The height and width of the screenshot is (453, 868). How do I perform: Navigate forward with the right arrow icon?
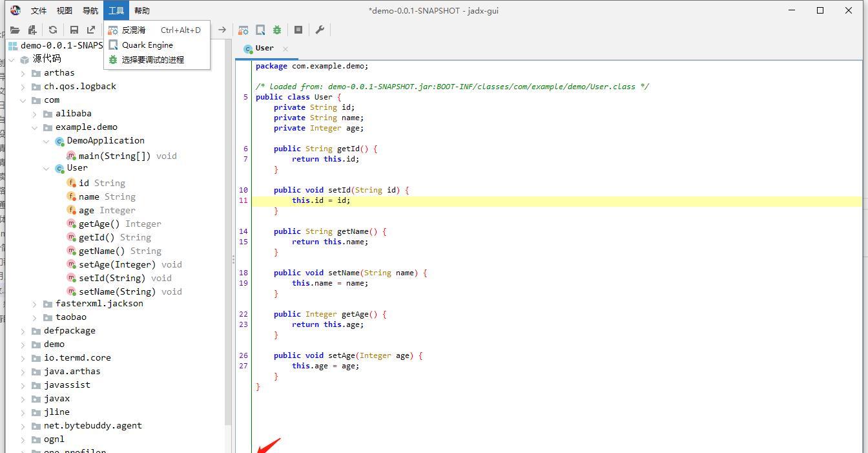click(222, 30)
